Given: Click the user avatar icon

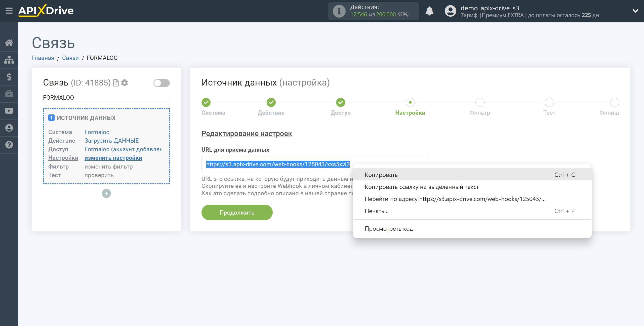Looking at the screenshot, I should [x=450, y=11].
